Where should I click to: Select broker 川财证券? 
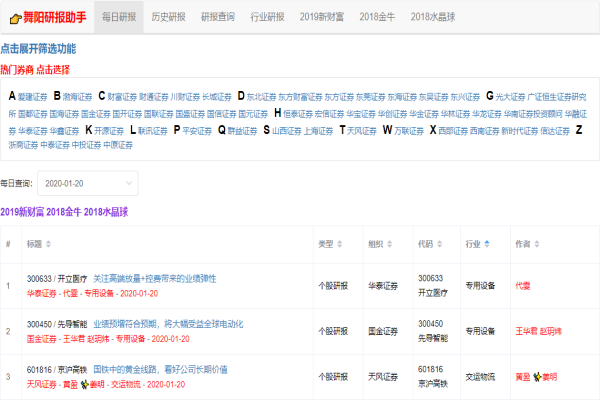click(185, 97)
